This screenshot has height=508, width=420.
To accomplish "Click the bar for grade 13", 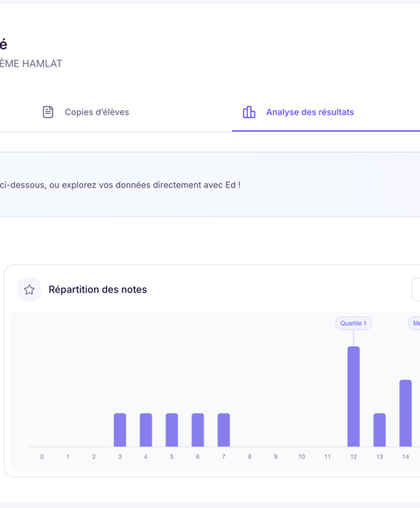I will pos(380,430).
